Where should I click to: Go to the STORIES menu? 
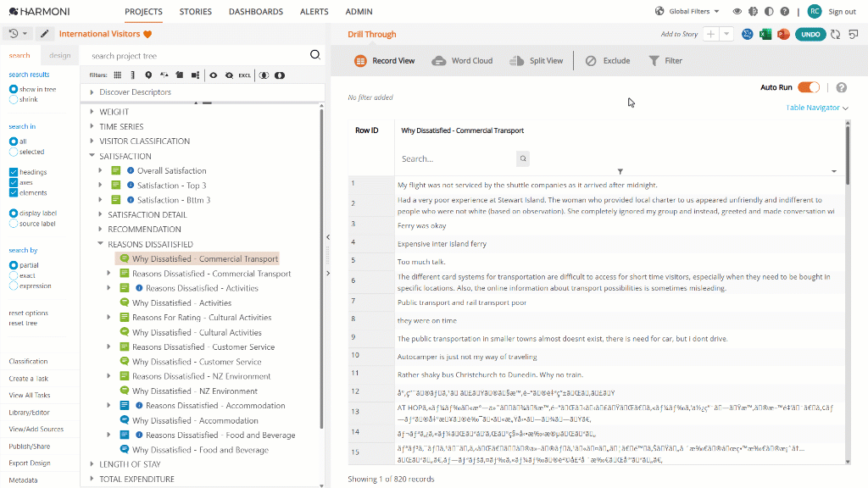tap(196, 12)
